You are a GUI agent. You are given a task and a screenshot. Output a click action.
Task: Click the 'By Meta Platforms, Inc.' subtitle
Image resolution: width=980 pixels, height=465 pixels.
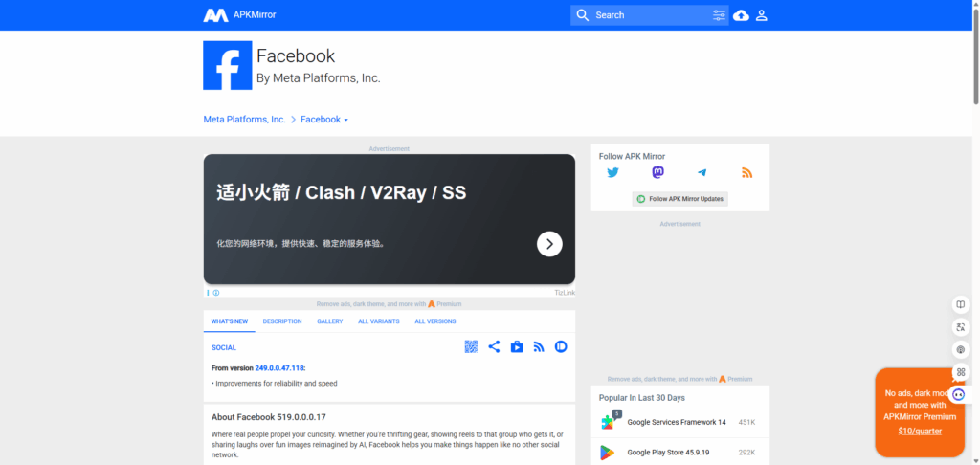(318, 78)
